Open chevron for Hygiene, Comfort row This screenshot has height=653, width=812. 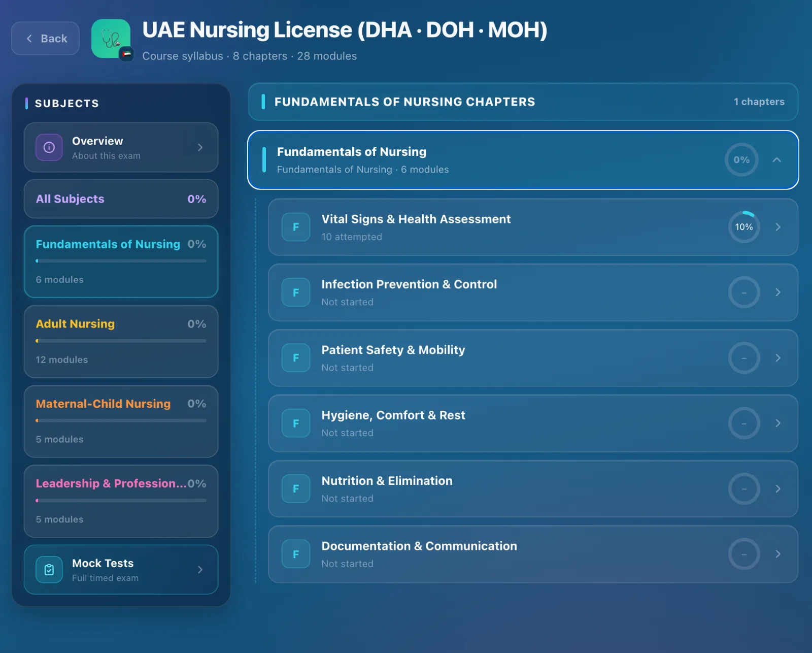coord(778,423)
